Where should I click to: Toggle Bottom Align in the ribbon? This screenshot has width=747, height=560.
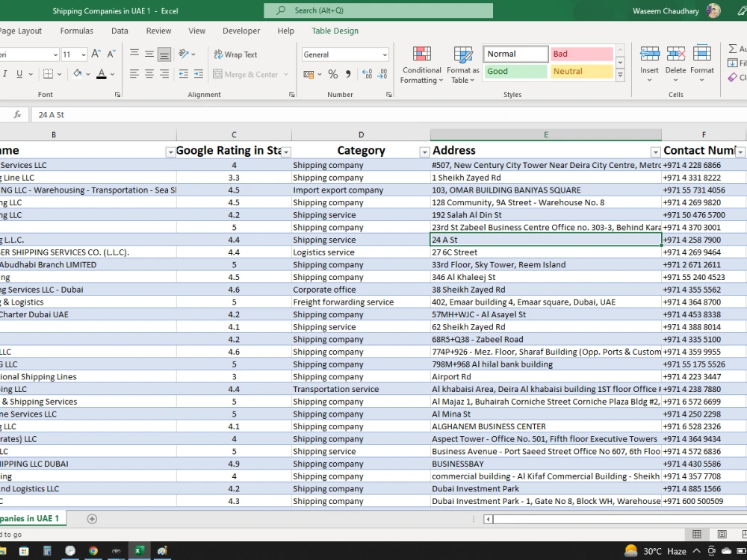164,55
